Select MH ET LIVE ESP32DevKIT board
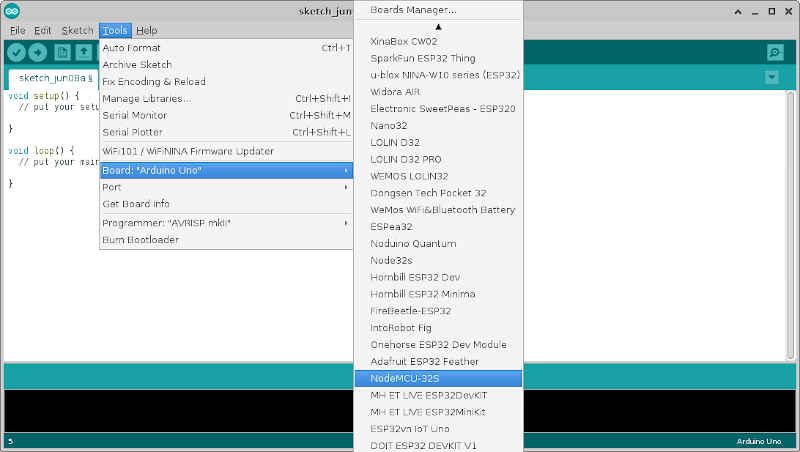The image size is (800, 452). click(438, 395)
